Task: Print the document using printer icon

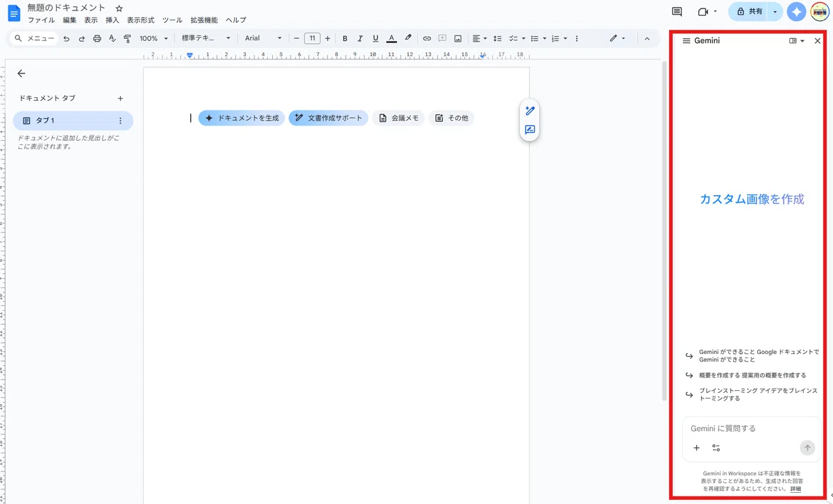Action: [x=97, y=39]
